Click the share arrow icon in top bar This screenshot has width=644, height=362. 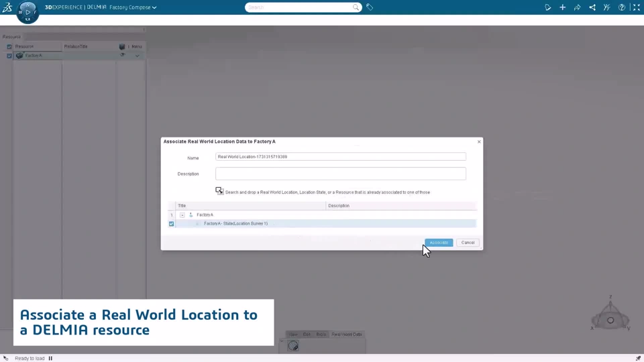click(577, 7)
